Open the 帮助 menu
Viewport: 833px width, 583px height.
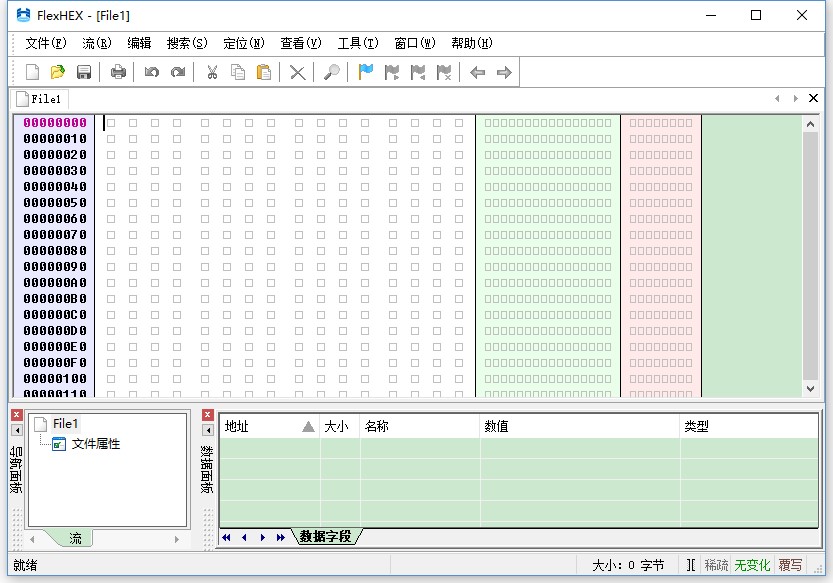472,43
